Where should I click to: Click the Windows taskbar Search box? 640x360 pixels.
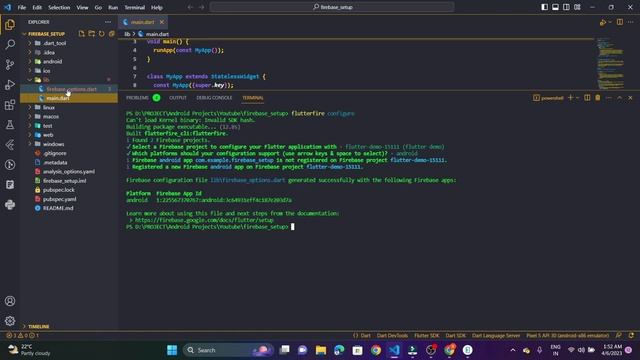228,350
